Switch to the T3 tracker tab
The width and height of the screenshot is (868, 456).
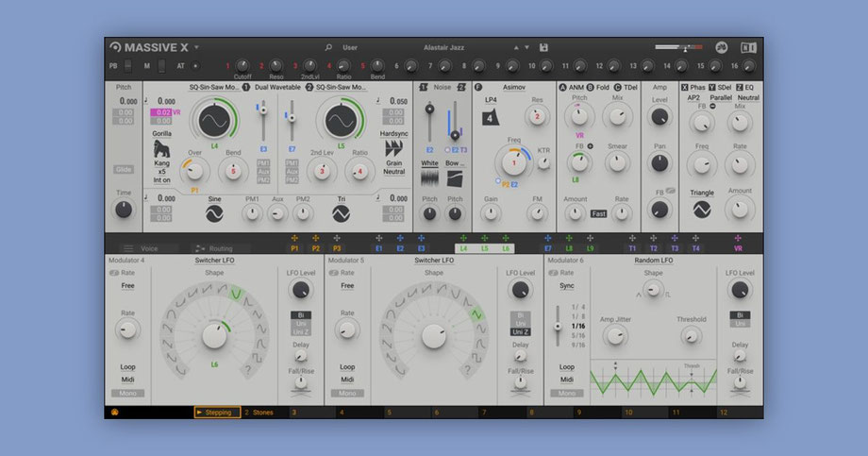coord(675,249)
